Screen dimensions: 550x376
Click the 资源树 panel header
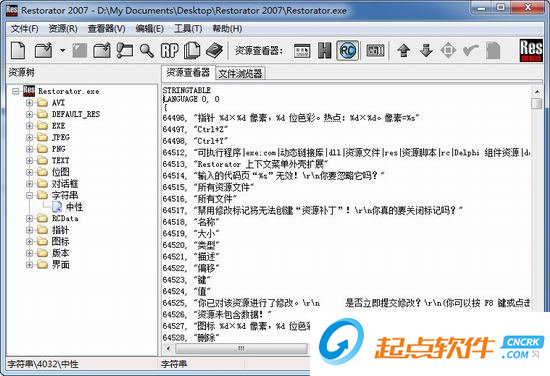pos(22,73)
